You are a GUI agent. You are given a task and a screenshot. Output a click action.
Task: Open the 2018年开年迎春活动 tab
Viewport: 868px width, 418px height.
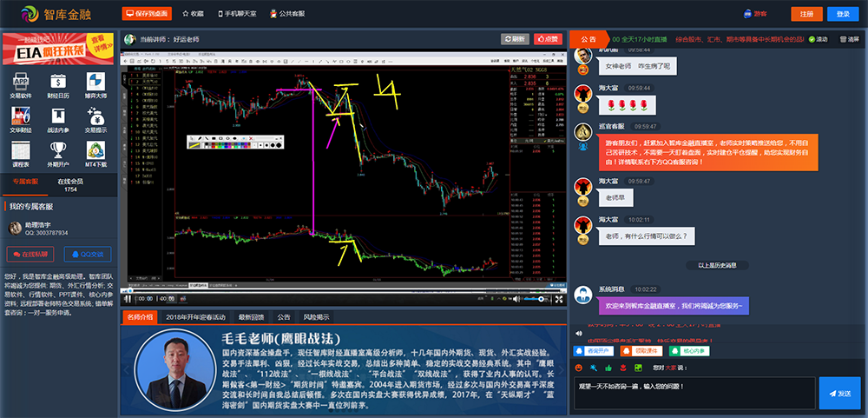[194, 317]
